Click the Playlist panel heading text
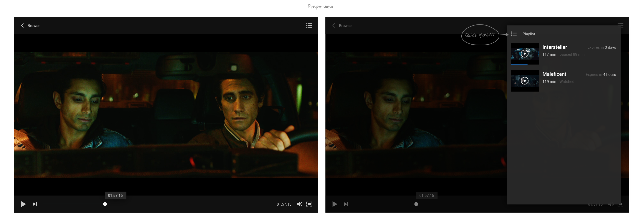The height and width of the screenshot is (221, 644). (529, 34)
